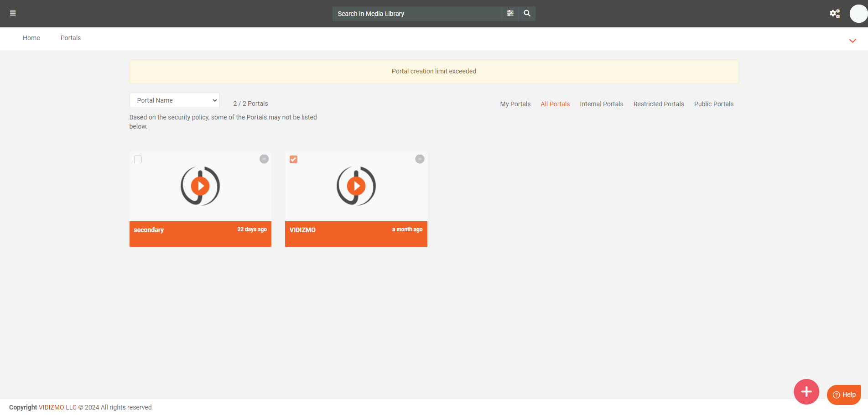Image resolution: width=868 pixels, height=415 pixels.
Task: Open the VIDIZMO portal thumbnail
Action: tap(356, 186)
